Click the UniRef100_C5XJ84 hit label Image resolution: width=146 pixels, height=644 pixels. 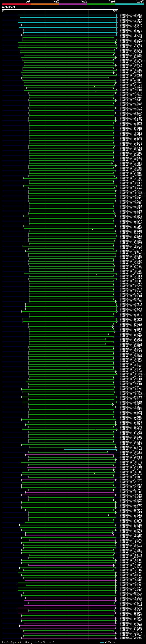[x=131, y=450]
